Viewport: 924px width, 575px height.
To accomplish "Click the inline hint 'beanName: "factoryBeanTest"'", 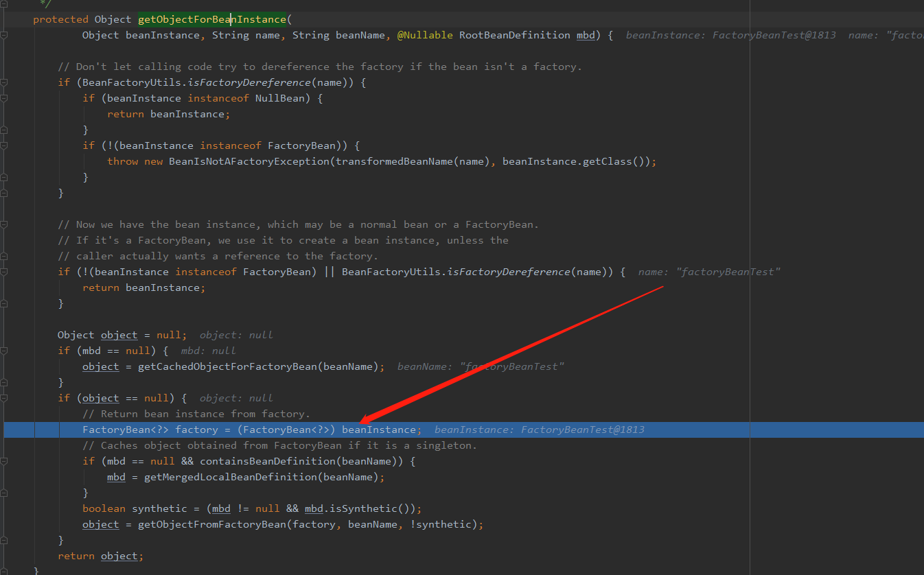I will tap(481, 366).
